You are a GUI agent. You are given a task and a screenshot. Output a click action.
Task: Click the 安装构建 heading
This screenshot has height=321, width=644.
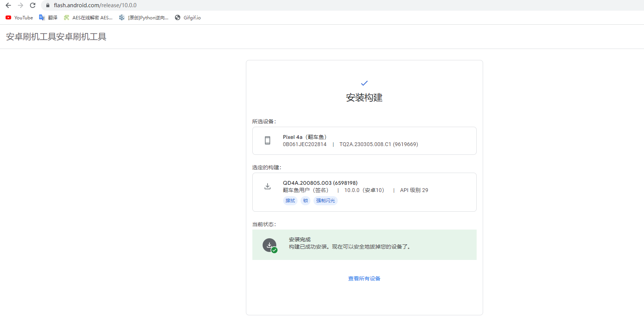coord(364,98)
